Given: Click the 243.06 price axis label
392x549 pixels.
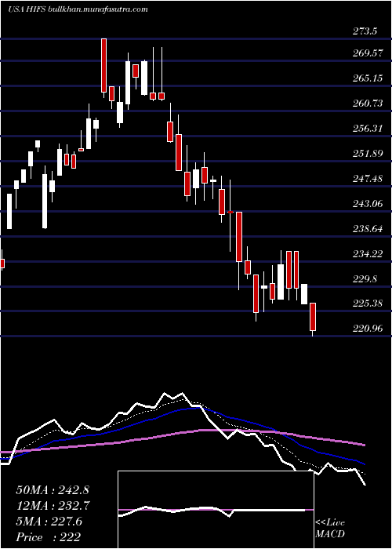Looking at the screenshot, I should 368,204.
